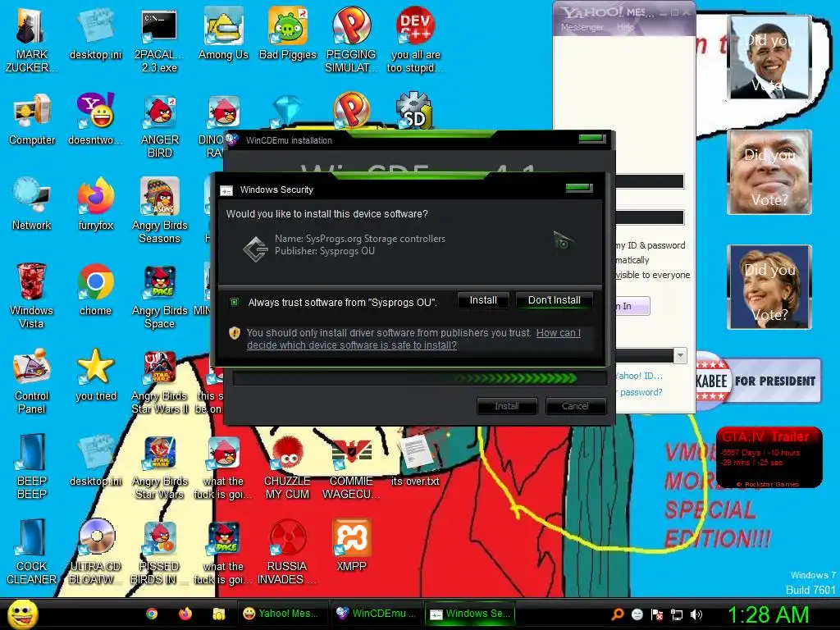Image resolution: width=840 pixels, height=630 pixels.
Task: Click the flag with red X tray icon
Action: [x=657, y=614]
